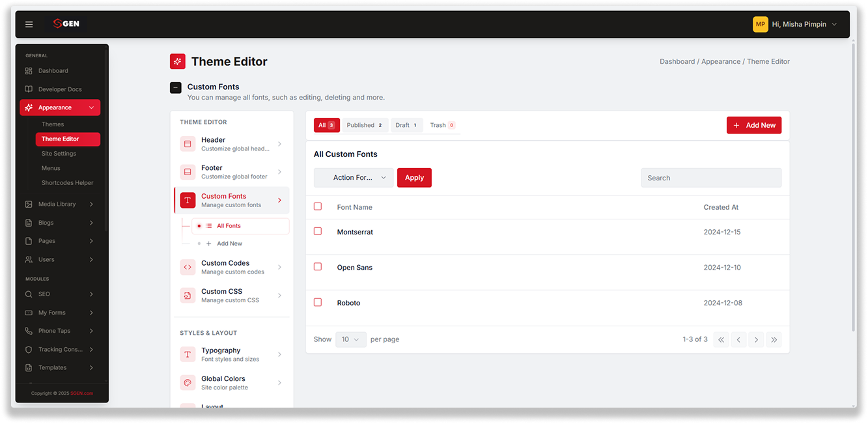Expand the Typography chevron
The height and width of the screenshot is (424, 868).
(x=279, y=354)
